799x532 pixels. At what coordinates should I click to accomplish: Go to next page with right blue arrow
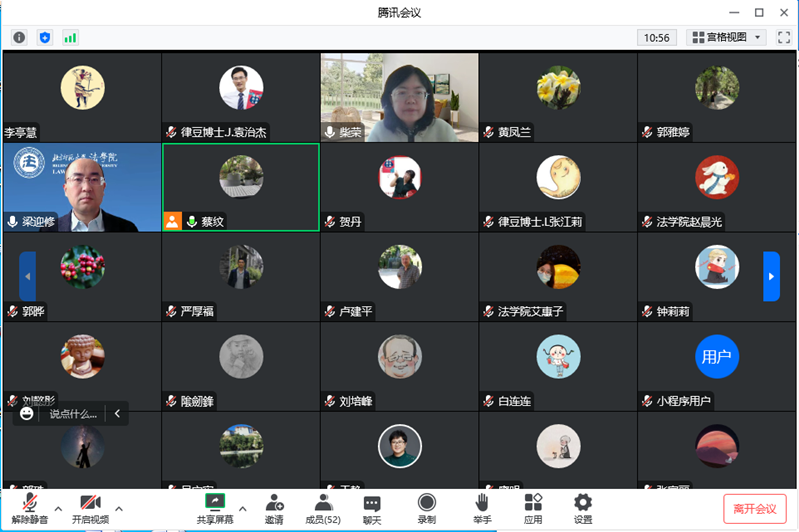pyautogui.click(x=771, y=276)
